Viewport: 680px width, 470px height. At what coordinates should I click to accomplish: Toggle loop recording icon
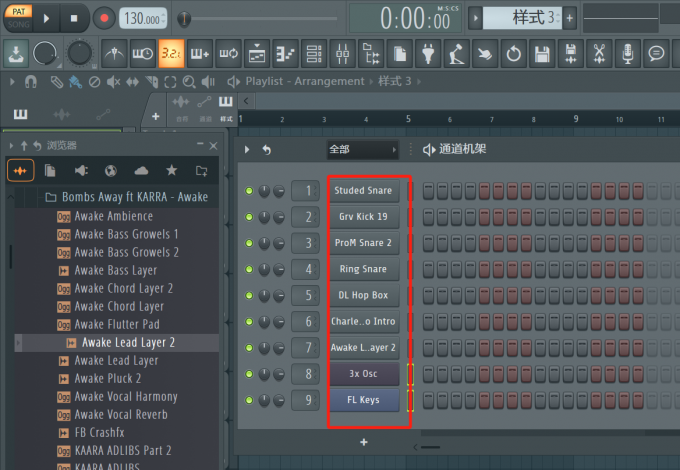tap(229, 54)
